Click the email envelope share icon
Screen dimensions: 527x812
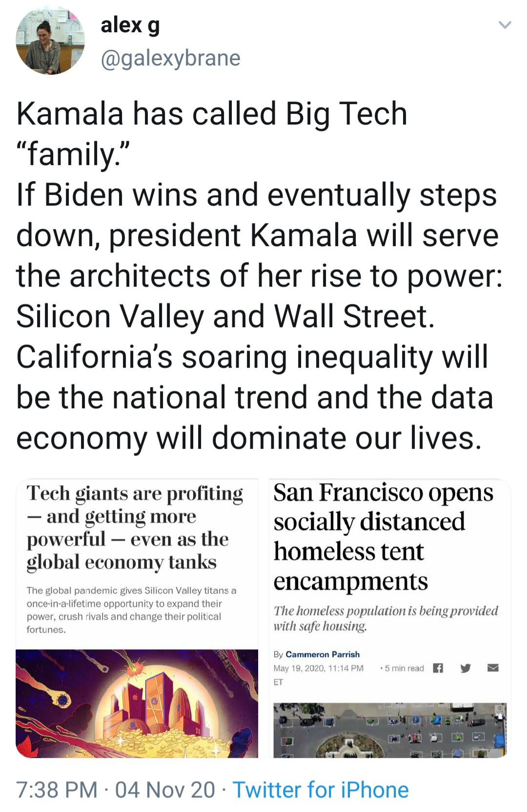click(493, 668)
